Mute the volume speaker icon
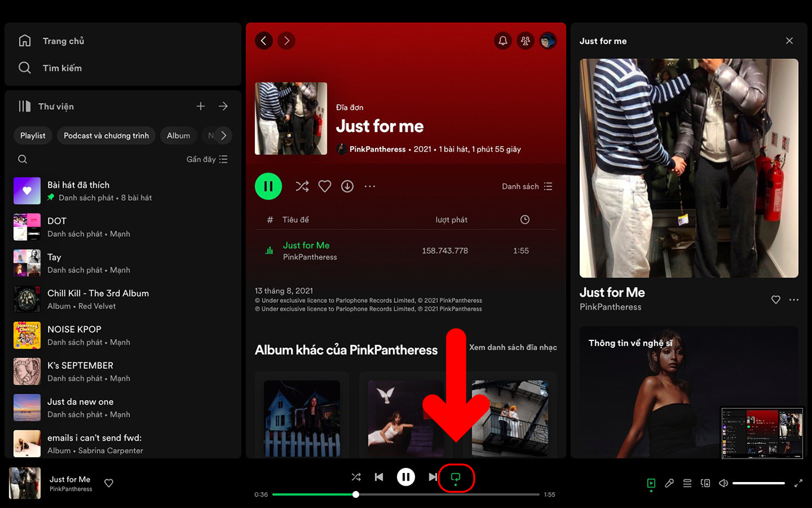812x508 pixels. point(723,483)
